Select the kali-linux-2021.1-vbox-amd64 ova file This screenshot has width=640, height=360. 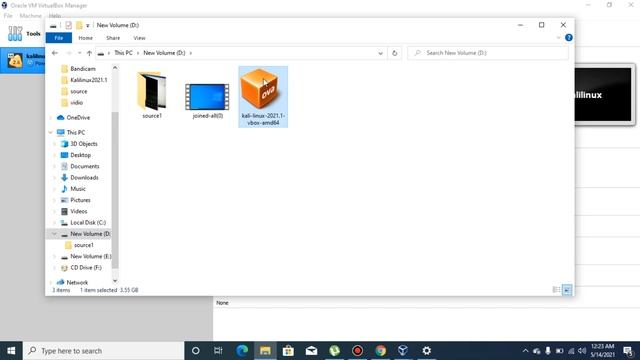tap(263, 97)
